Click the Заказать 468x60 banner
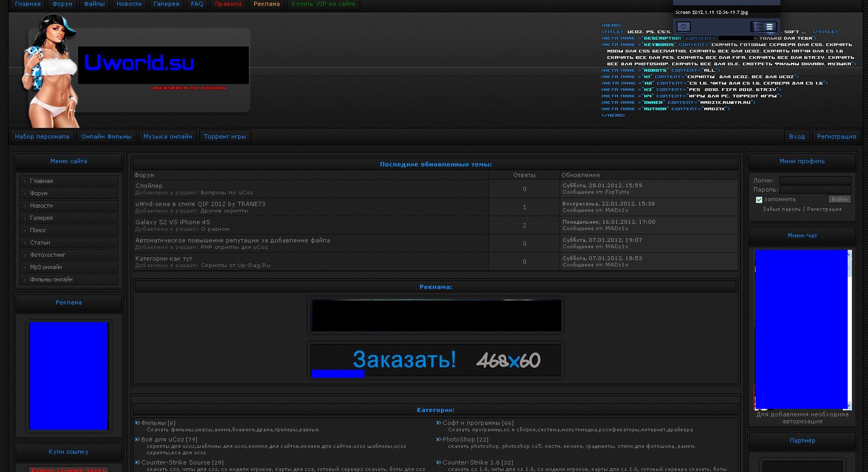The image size is (868, 472). coord(435,360)
